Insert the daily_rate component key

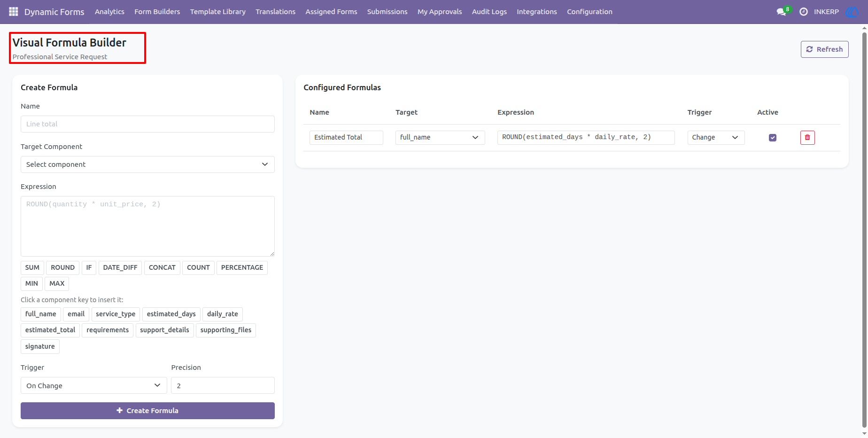[x=223, y=314]
